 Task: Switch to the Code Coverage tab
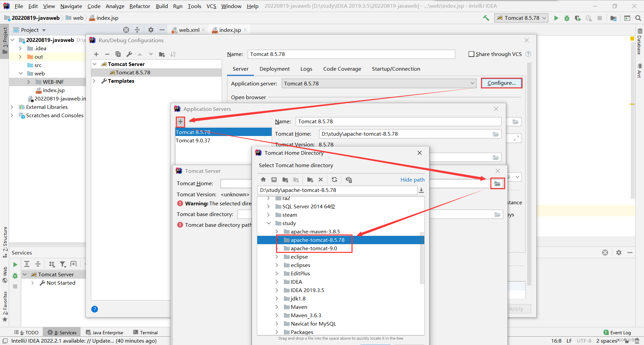tap(342, 69)
